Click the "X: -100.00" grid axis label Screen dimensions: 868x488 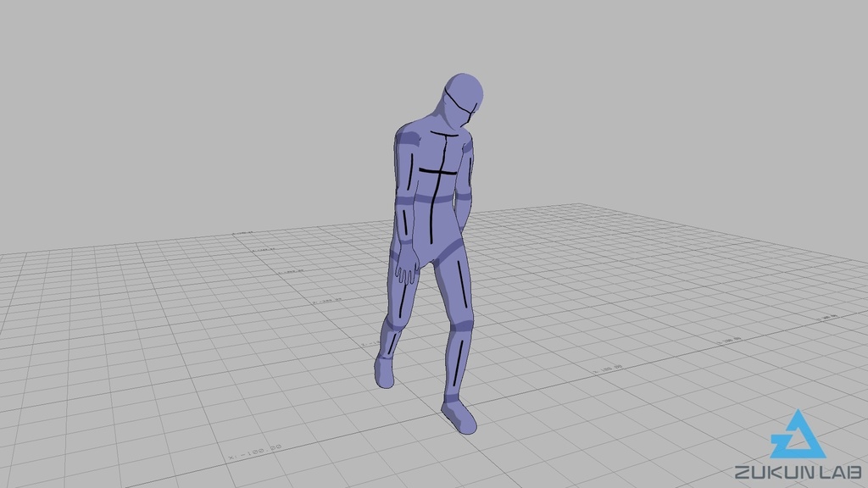pyautogui.click(x=255, y=452)
